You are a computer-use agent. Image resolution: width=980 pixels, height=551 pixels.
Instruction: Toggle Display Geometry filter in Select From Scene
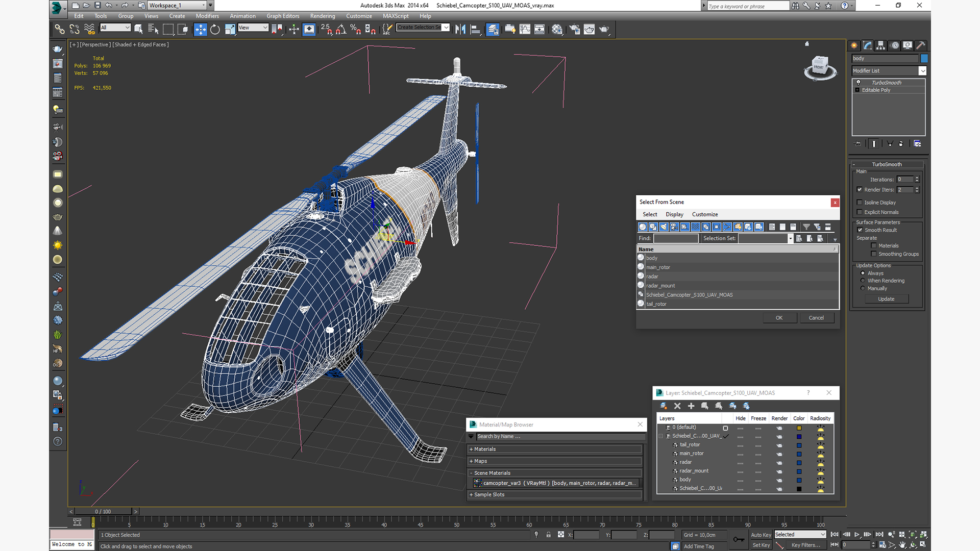(643, 227)
